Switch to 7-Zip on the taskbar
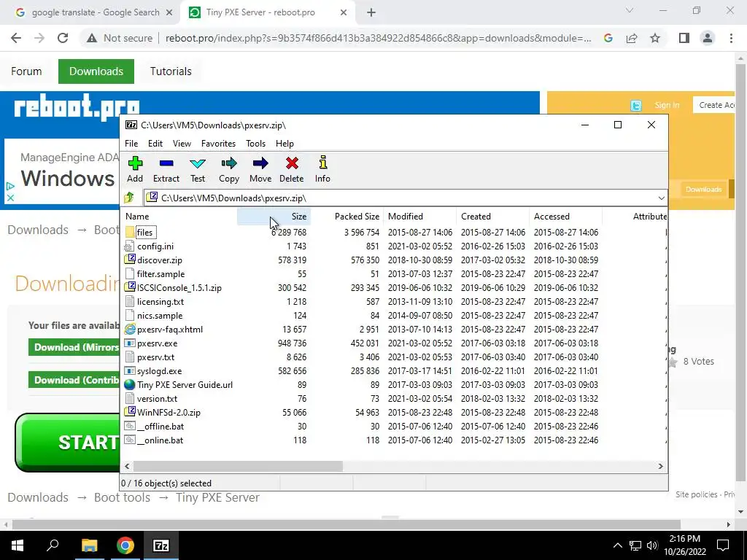 160,545
